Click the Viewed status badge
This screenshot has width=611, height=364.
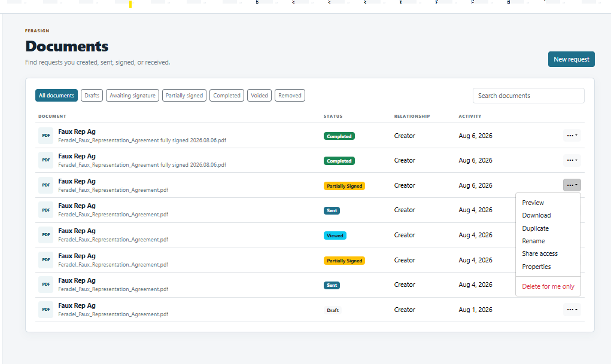pyautogui.click(x=335, y=235)
